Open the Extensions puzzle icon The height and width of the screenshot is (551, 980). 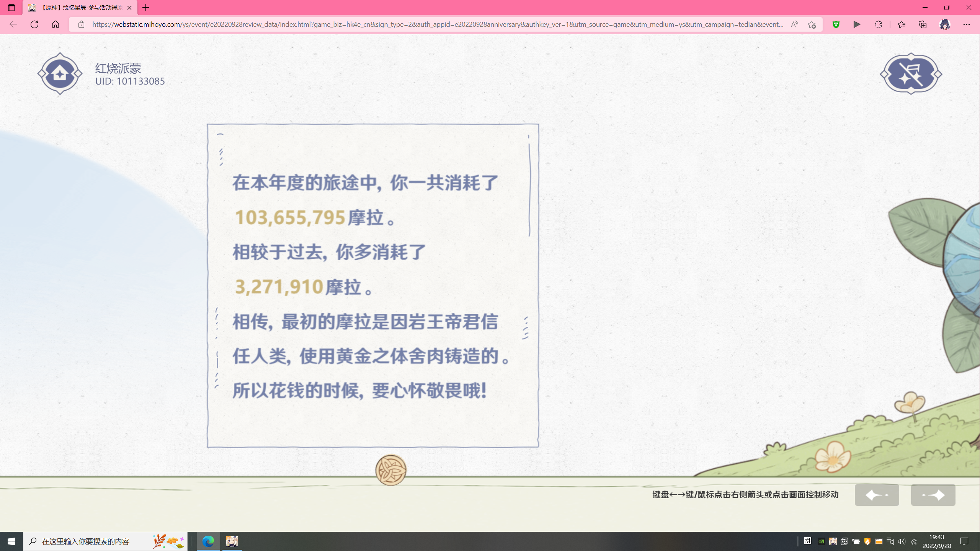(878, 24)
